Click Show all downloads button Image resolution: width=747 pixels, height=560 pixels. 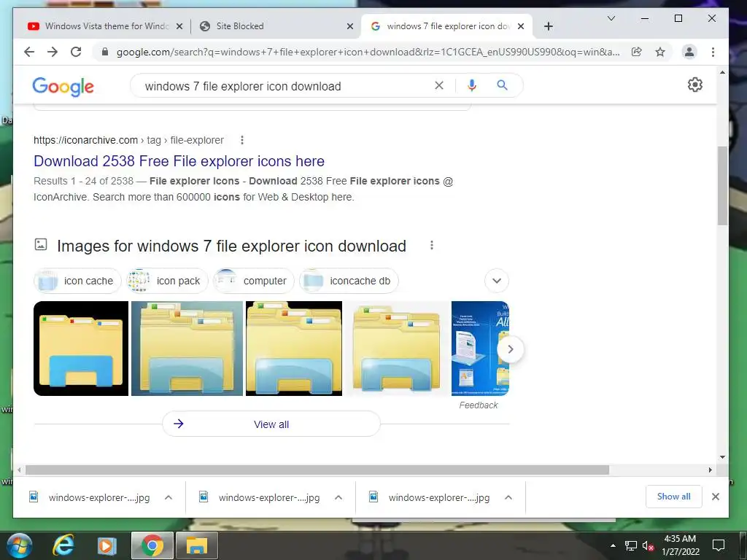(x=673, y=497)
